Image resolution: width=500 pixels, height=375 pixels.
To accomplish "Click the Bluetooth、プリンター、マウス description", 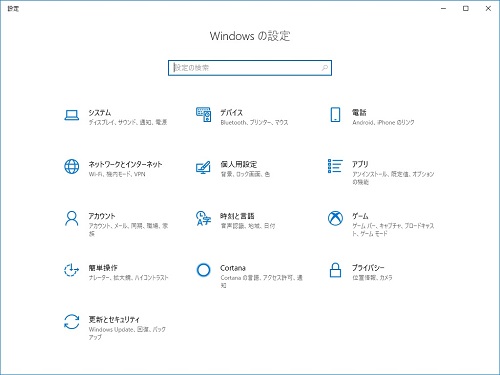I will pyautogui.click(x=254, y=123).
